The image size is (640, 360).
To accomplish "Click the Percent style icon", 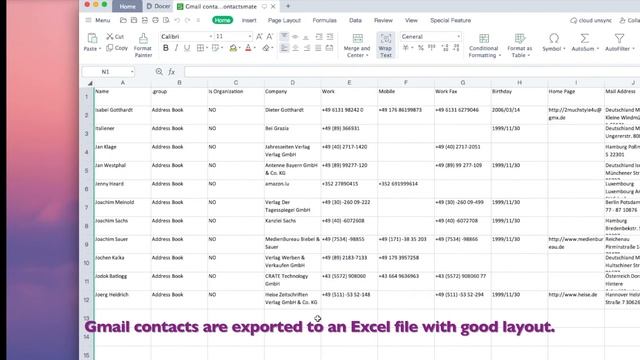I will coord(421,48).
